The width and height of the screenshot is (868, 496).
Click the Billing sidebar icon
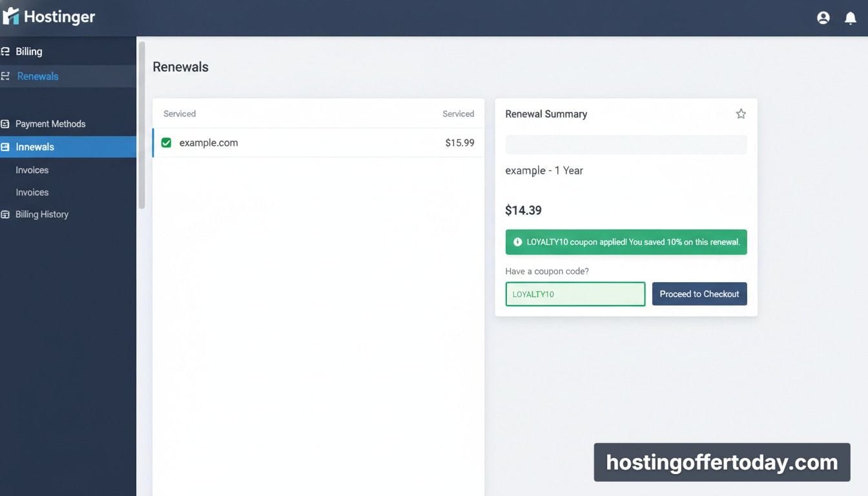click(5, 52)
